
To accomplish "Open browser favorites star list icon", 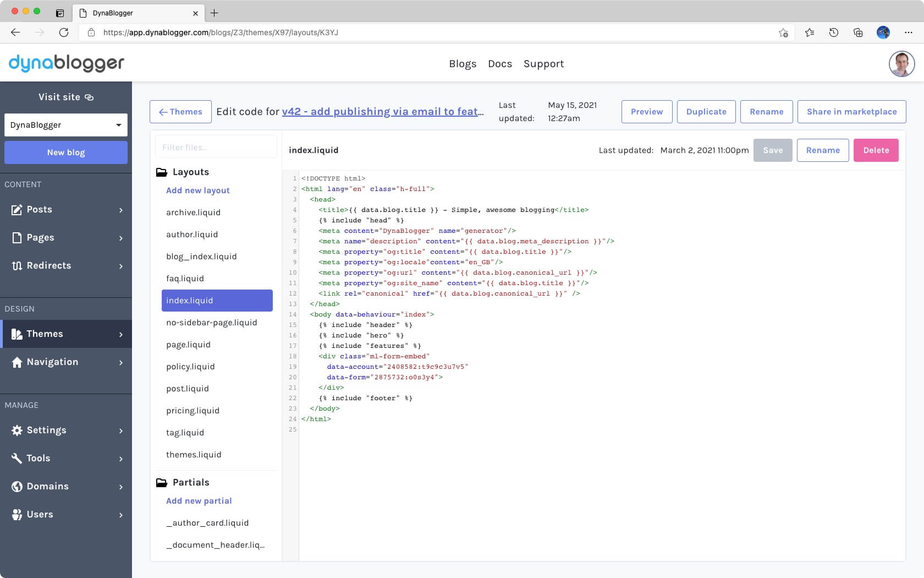I will (x=810, y=32).
